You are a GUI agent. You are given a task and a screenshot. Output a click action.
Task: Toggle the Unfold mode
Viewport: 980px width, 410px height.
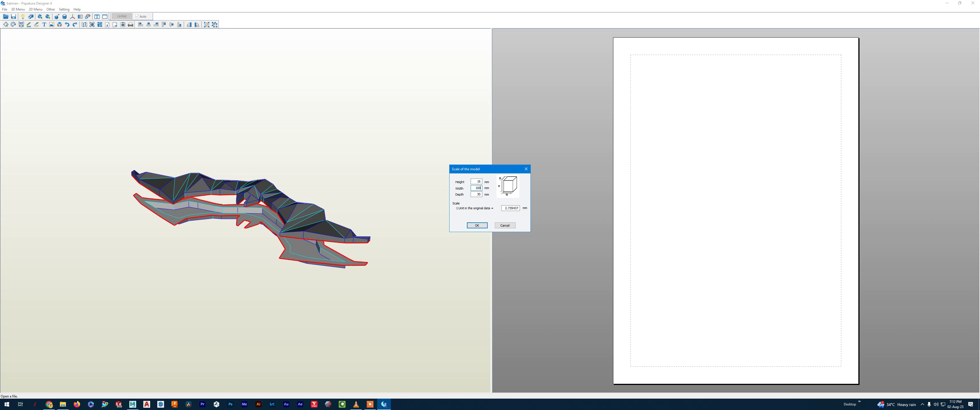122,16
